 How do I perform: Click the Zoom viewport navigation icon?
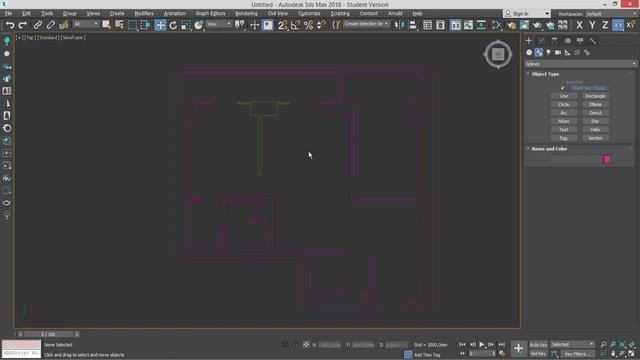click(x=604, y=344)
